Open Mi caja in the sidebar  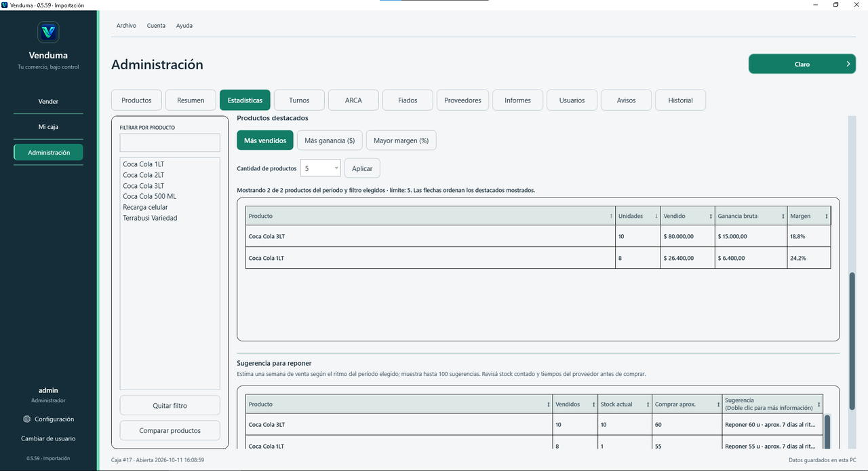(48, 127)
